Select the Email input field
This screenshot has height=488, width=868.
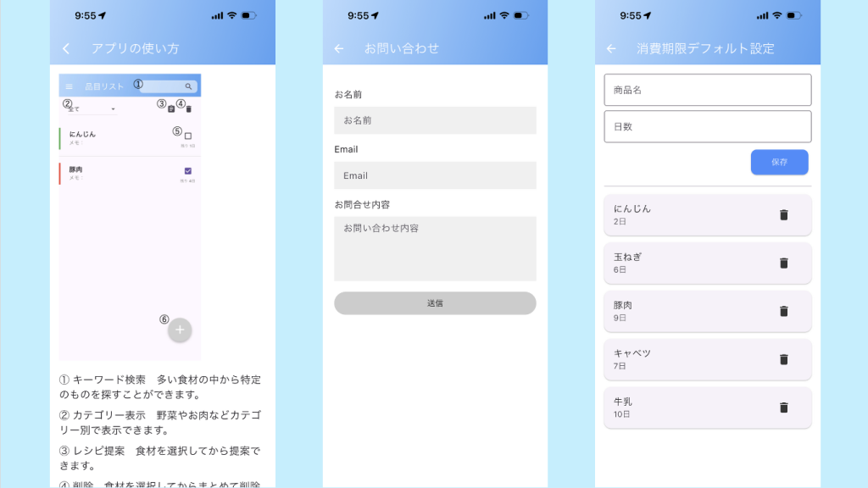[435, 175]
